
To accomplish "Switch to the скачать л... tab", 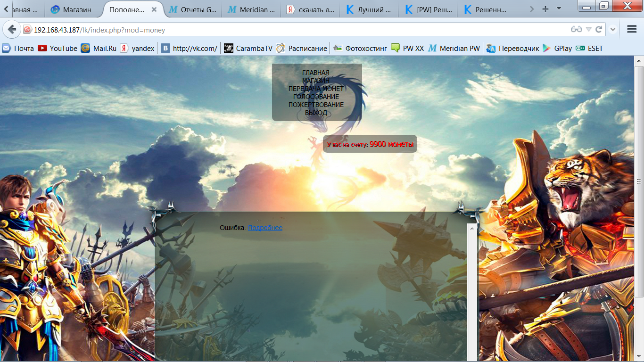I will click(x=311, y=9).
